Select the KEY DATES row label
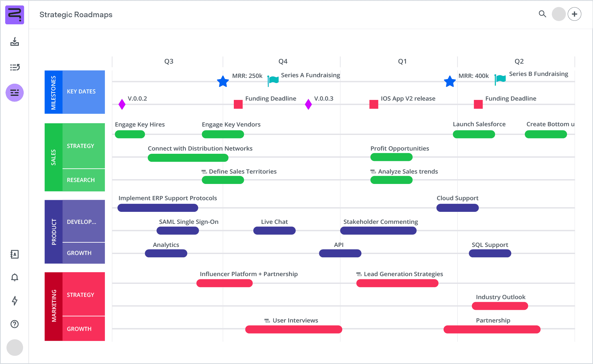Screen dimensions: 593x364 coord(81,92)
